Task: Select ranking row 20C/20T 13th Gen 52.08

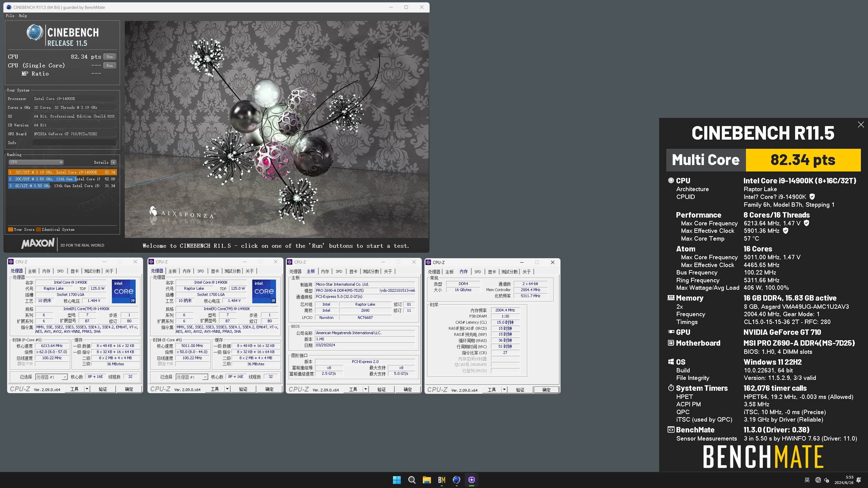Action: (62, 179)
